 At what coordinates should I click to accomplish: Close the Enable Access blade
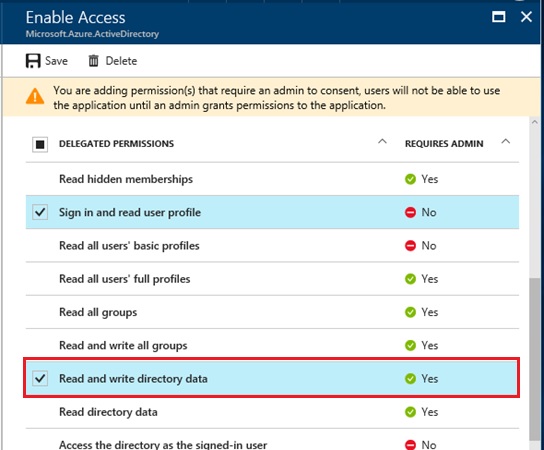click(x=526, y=17)
